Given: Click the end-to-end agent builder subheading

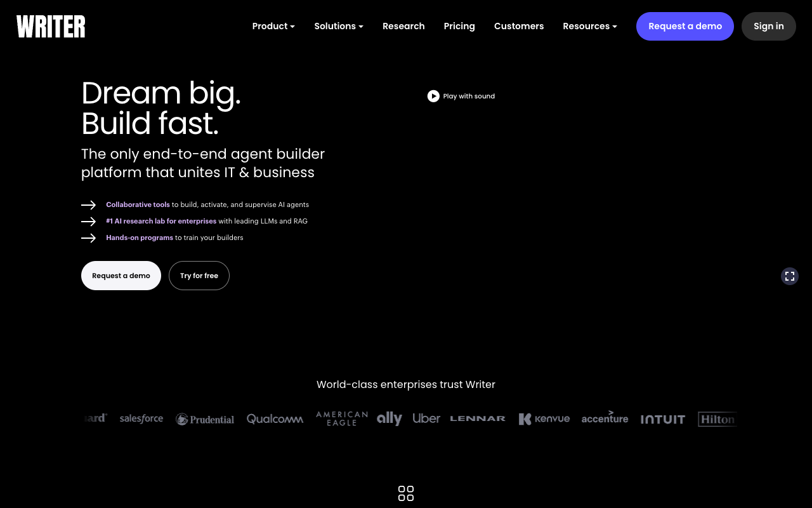Looking at the screenshot, I should coord(203,163).
